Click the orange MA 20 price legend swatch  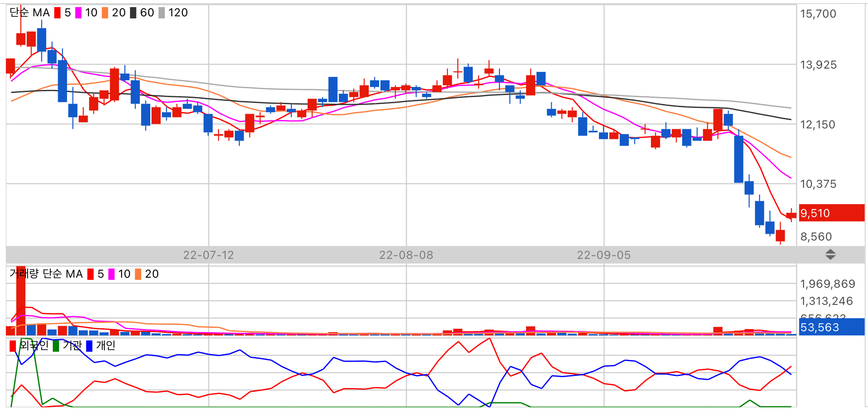tap(105, 13)
